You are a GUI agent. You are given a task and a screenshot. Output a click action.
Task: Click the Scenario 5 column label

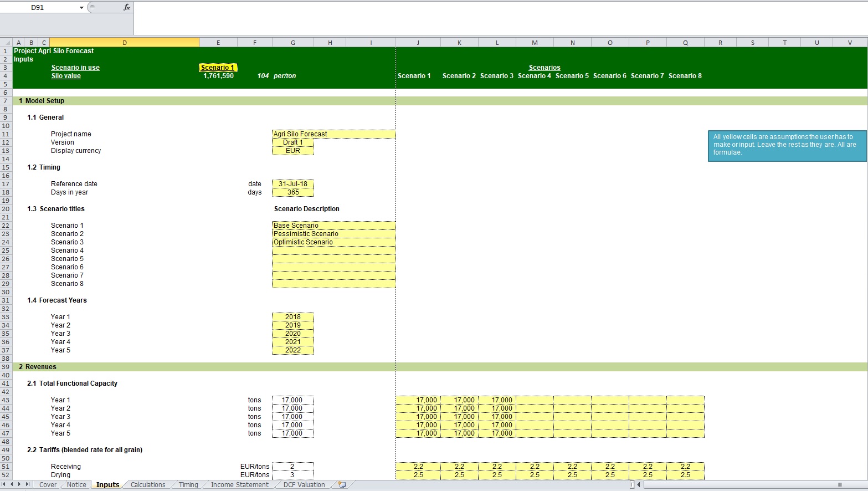(x=572, y=76)
